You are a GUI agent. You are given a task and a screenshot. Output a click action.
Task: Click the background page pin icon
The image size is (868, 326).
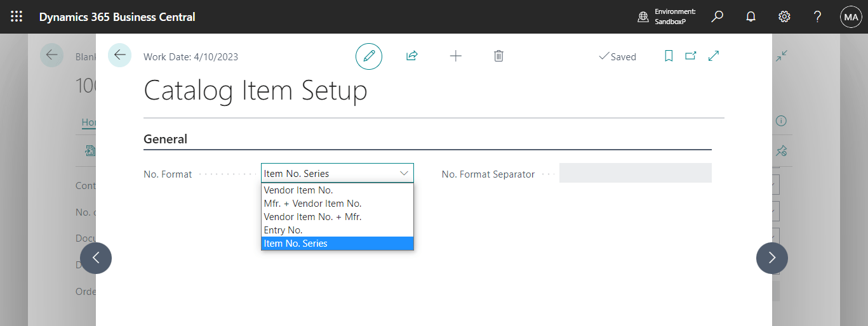(x=782, y=151)
